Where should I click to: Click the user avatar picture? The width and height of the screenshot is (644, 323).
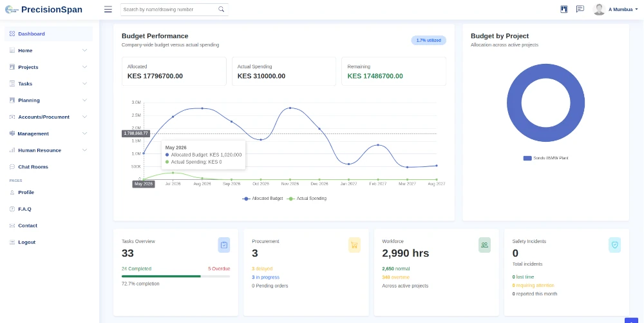click(x=599, y=10)
